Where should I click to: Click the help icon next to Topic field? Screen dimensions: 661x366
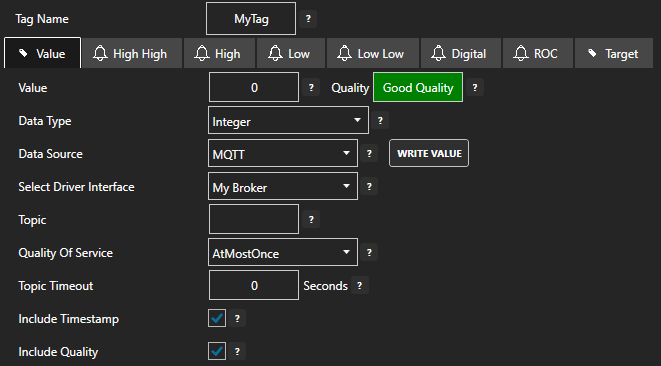click(x=311, y=219)
